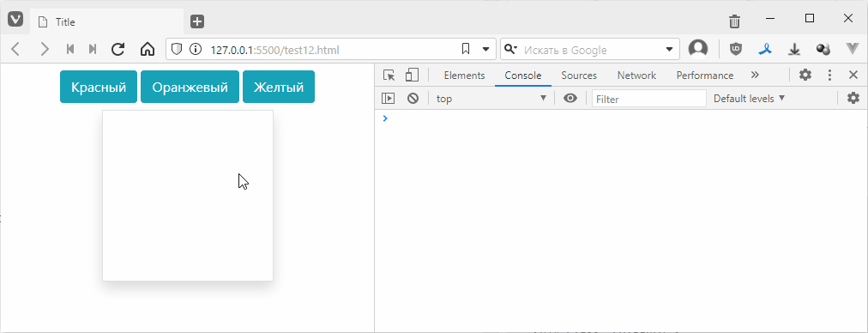Screen dimensions: 868x333
Task: Click the Красный button
Action: tap(99, 87)
